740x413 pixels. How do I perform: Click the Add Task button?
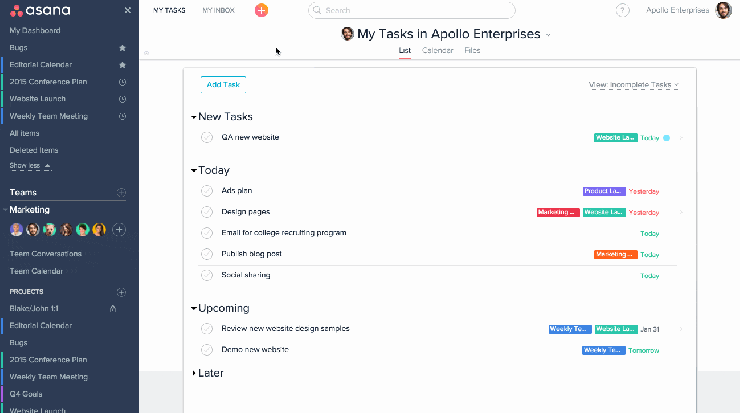click(x=222, y=85)
